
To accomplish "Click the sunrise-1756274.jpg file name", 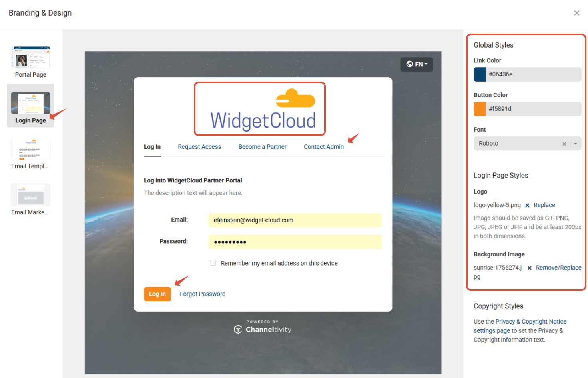I will point(498,272).
